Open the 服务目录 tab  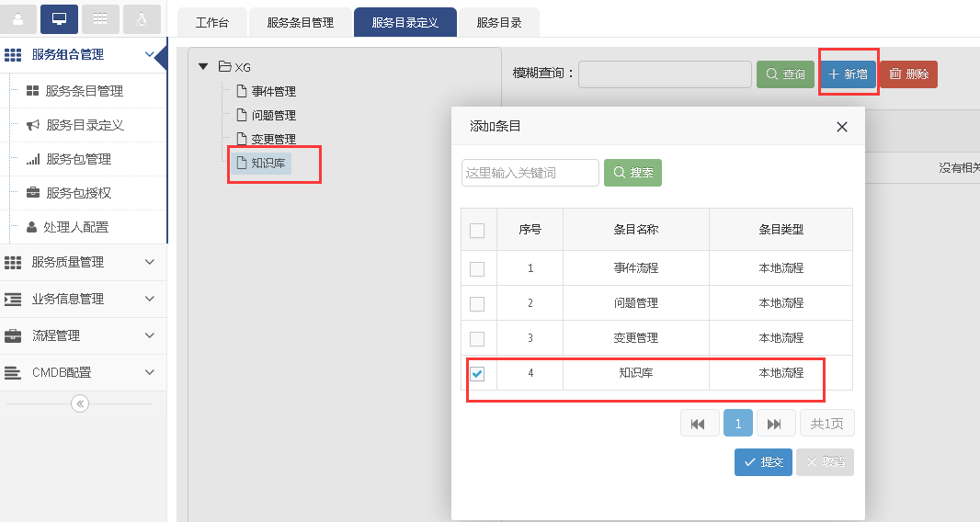[498, 23]
